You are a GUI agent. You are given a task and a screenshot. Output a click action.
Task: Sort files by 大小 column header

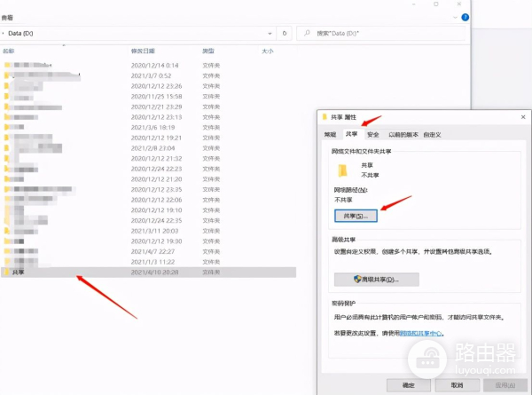tap(268, 51)
